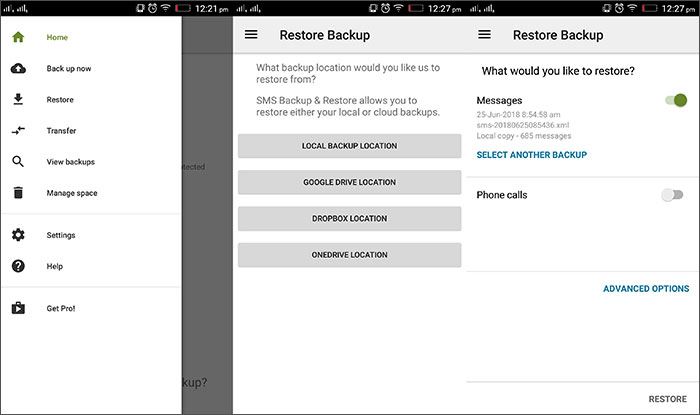
Task: Enable the Phone calls toggle
Action: 672,195
